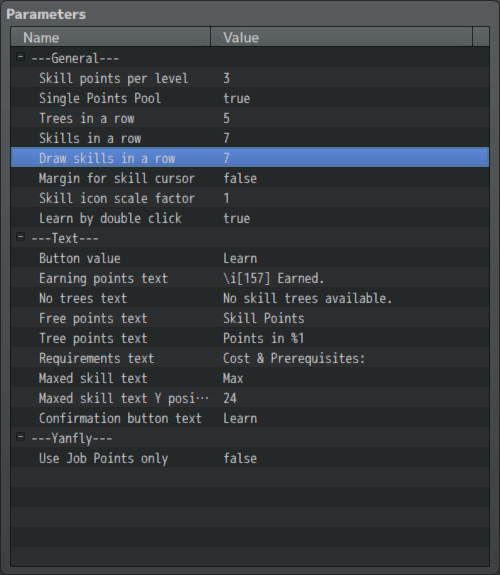This screenshot has width=500, height=575.
Task: Click the highlighted Draw skills in a row
Action: pos(250,158)
